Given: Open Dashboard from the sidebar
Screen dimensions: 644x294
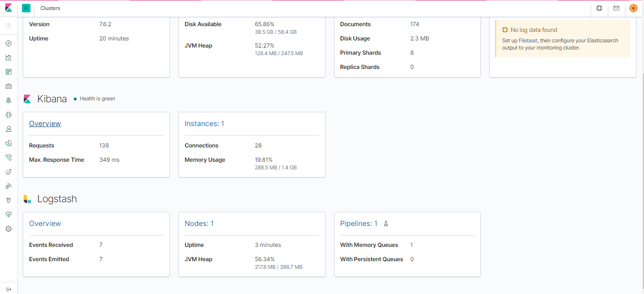Looking at the screenshot, I should [9, 72].
